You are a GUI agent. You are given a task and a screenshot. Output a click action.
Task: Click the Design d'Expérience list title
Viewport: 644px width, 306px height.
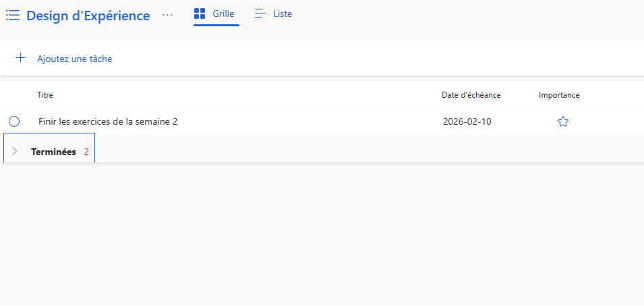(x=88, y=16)
